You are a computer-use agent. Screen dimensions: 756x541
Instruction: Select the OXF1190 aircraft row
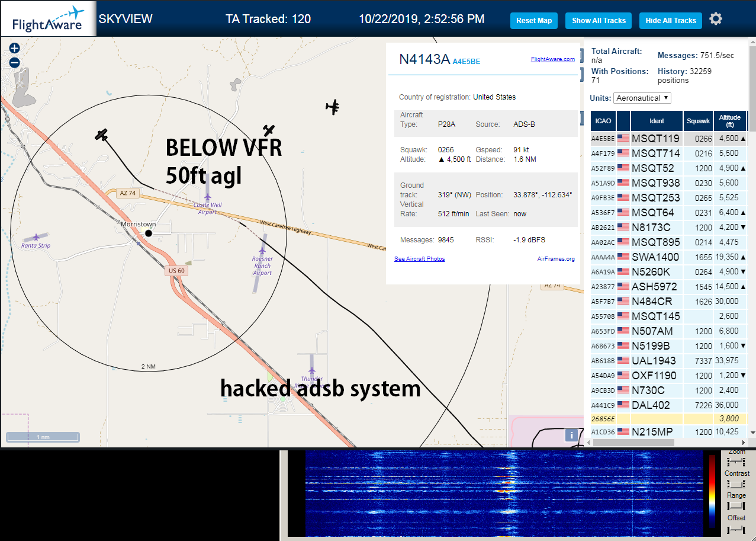[x=669, y=376]
